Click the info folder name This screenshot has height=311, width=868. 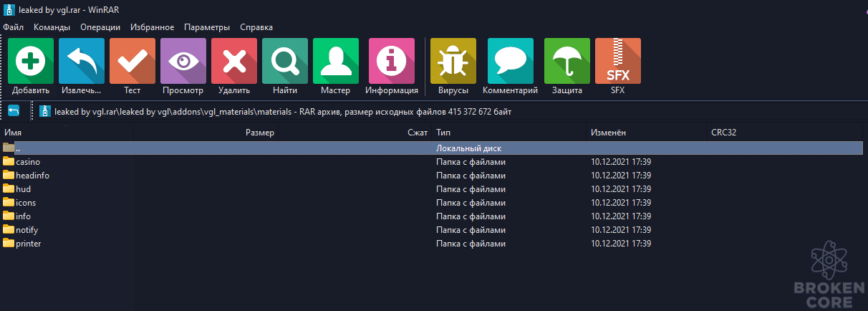click(x=23, y=216)
